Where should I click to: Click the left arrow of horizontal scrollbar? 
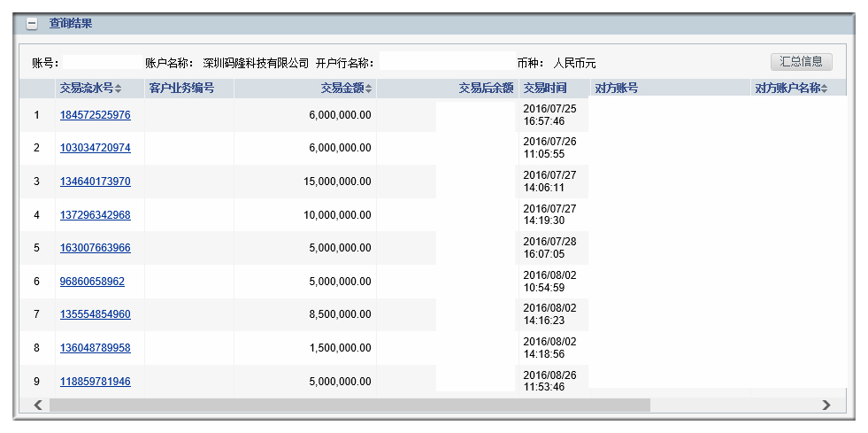point(38,405)
